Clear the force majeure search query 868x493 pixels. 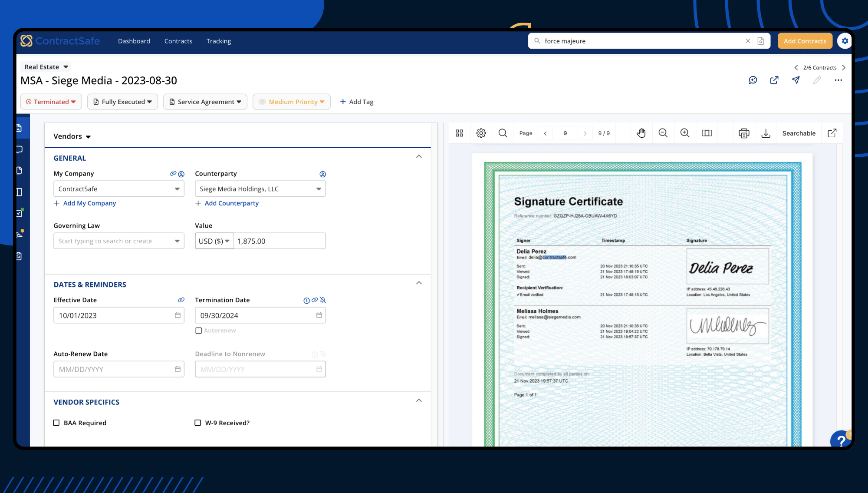coord(748,41)
